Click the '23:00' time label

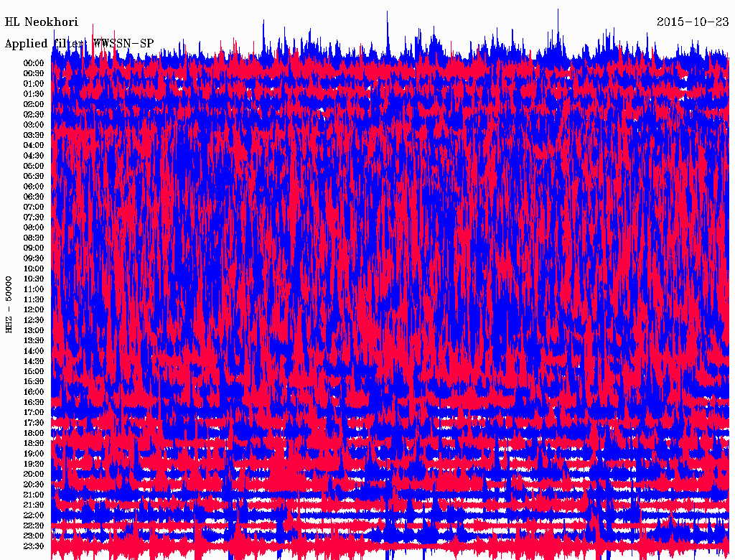(34, 536)
